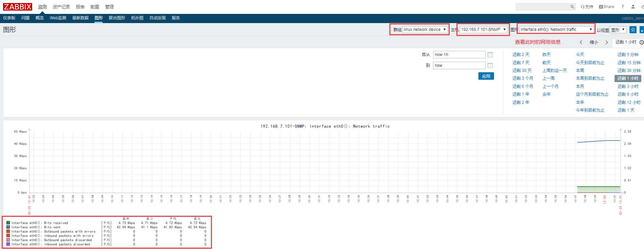Viewport: 644px width, 249px height.
Task: Switch to the 拓扑图 submenu tab
Action: (x=137, y=18)
